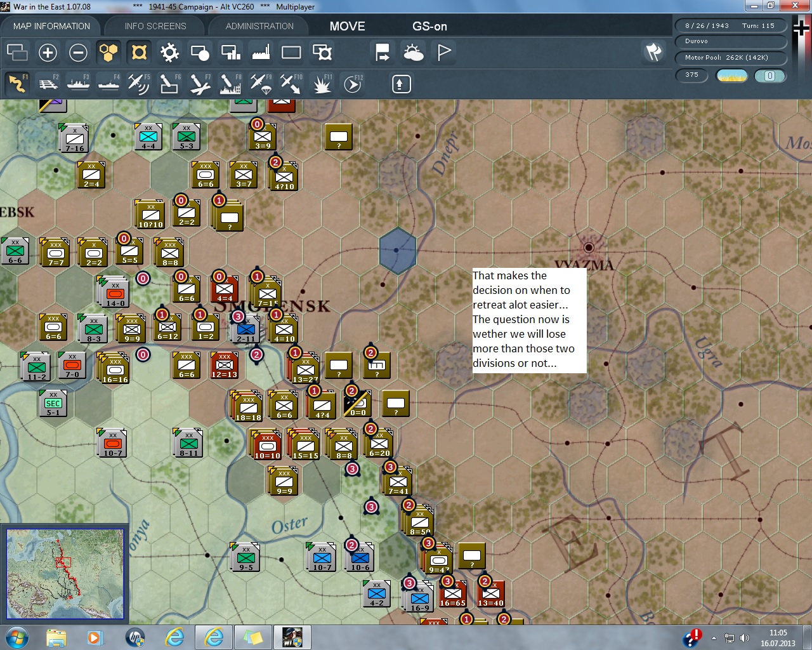Viewport: 812px width, 650px height.
Task: Click the up-arrow box toolbar icon
Action: pyautogui.click(x=401, y=84)
